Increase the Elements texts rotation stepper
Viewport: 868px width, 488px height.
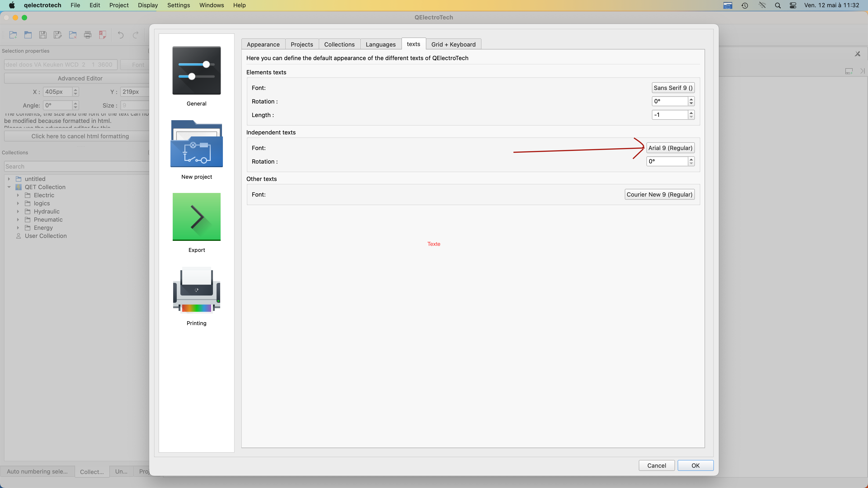(x=691, y=99)
